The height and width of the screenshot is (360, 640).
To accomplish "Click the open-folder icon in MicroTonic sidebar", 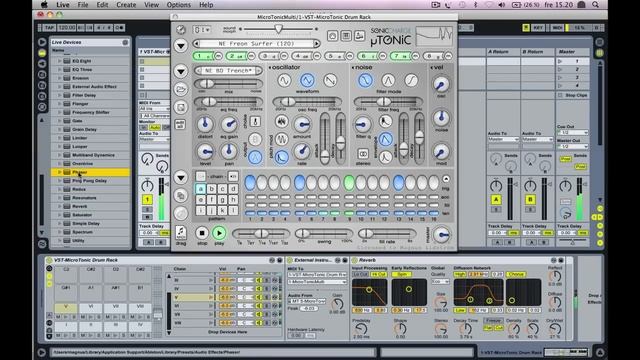I will [180, 89].
